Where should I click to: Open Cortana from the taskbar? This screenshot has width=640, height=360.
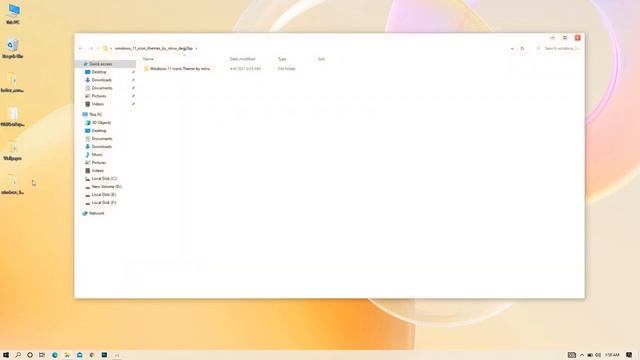click(30, 355)
